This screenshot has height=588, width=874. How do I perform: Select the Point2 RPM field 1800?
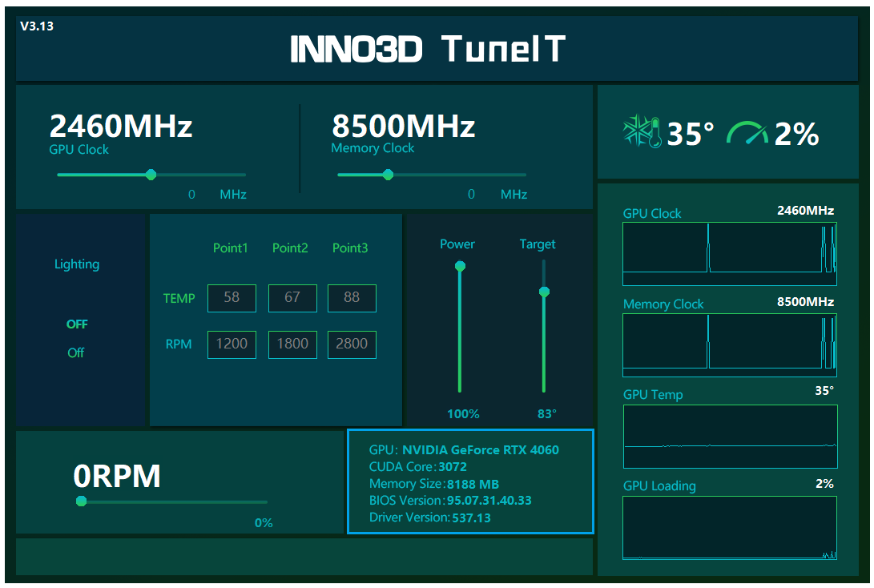coord(292,344)
